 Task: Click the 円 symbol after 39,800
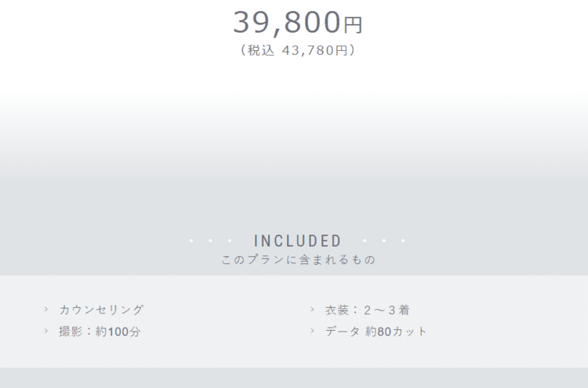[x=353, y=25]
